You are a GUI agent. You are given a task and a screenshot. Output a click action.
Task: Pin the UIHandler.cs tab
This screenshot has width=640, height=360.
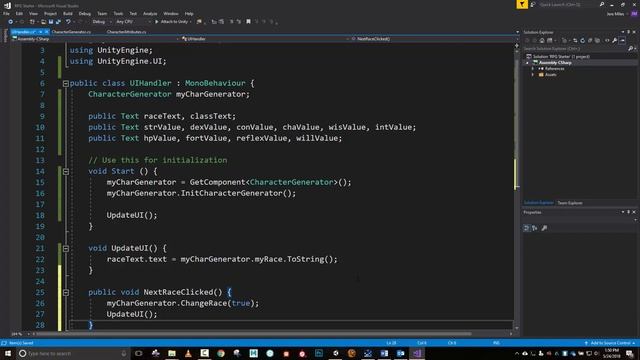click(x=40, y=32)
